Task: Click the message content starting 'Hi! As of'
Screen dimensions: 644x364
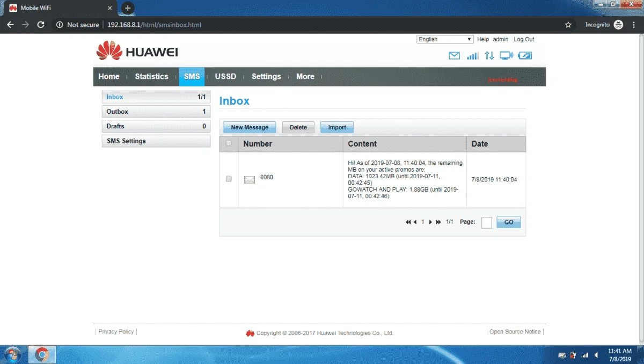Action: click(x=405, y=179)
